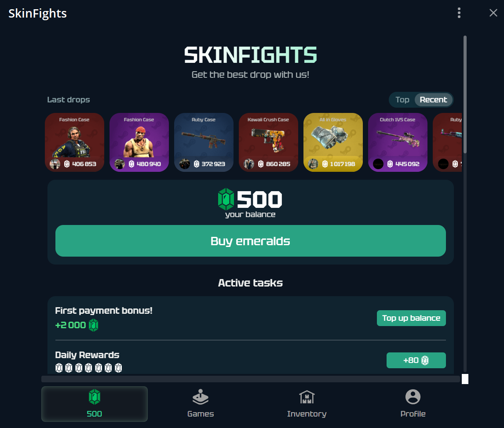Switch last drops to Top
The height and width of the screenshot is (428, 504).
(402, 100)
